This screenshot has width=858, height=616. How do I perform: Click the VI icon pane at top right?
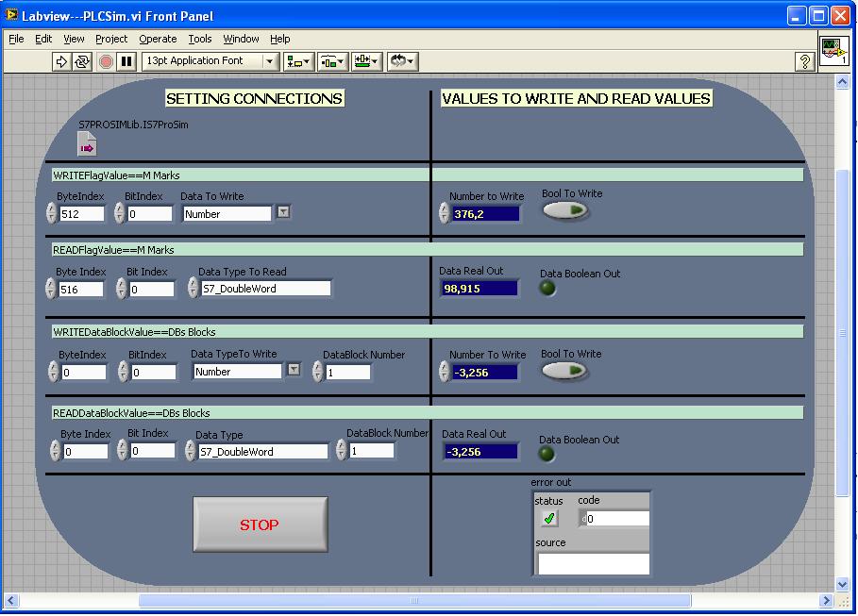(833, 51)
